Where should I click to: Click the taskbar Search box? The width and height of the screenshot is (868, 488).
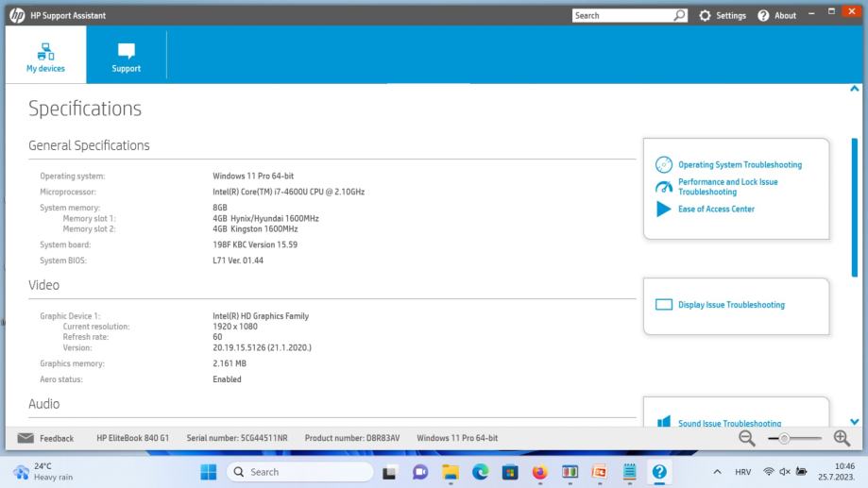(300, 472)
